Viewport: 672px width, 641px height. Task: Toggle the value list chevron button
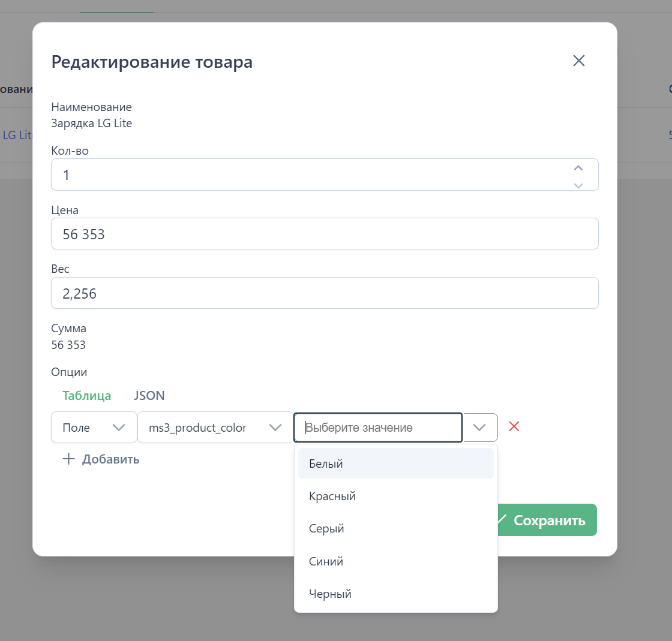pos(479,428)
